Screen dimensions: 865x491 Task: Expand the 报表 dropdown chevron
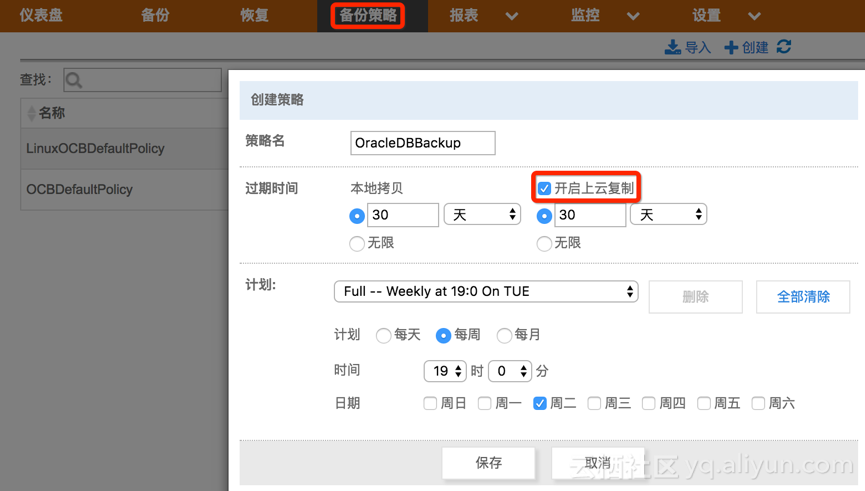[x=512, y=16]
